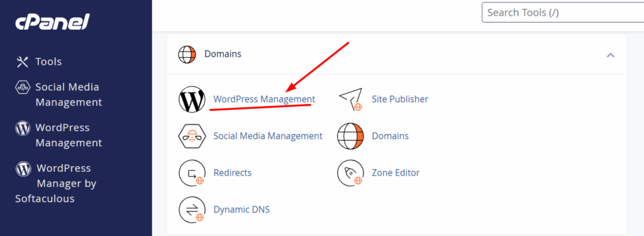Open the Site Publisher link
644x236 pixels.
pyautogui.click(x=400, y=99)
